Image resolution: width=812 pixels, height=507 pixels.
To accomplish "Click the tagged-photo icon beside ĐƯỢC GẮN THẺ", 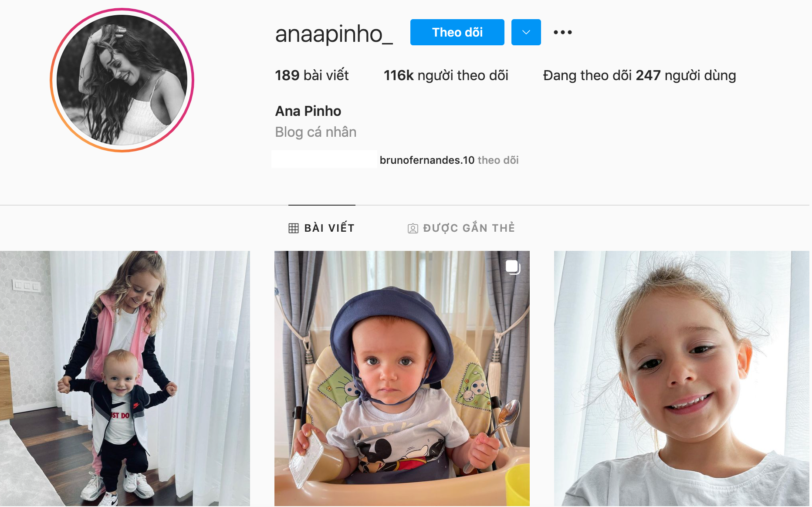I will (413, 228).
